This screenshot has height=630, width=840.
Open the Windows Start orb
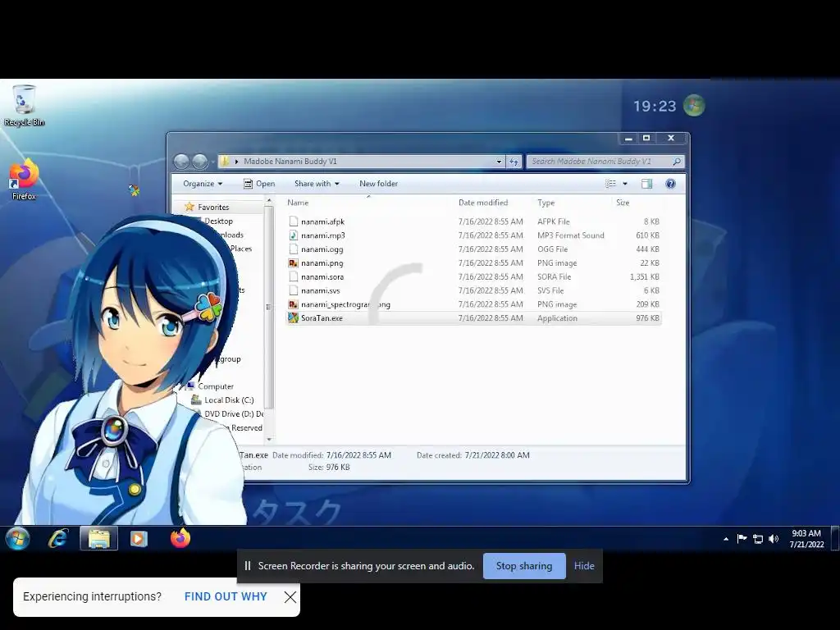point(18,538)
